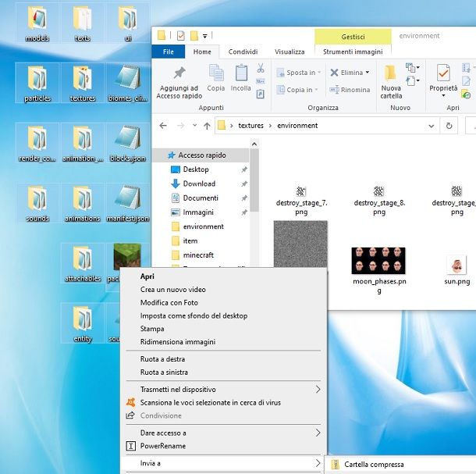
Task: Customize quick access toolbar dropdown
Action: [x=205, y=36]
